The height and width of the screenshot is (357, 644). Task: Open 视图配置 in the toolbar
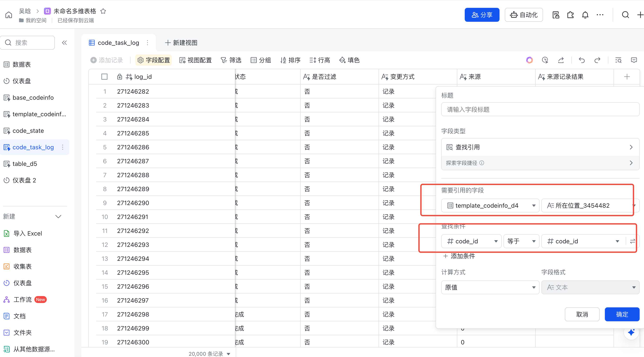[x=196, y=60]
